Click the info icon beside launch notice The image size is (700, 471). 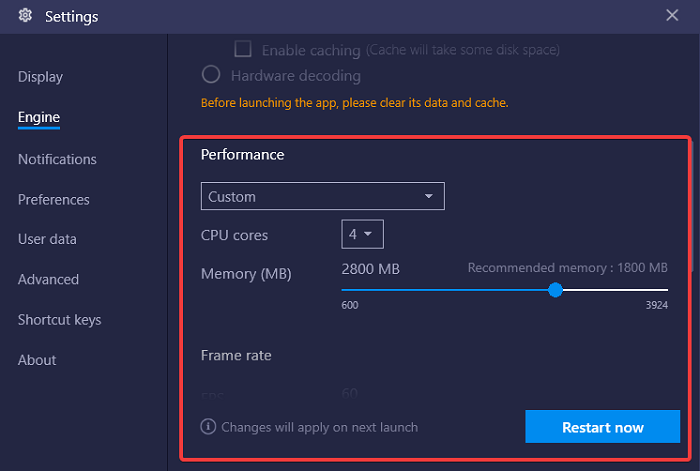pyautogui.click(x=208, y=427)
